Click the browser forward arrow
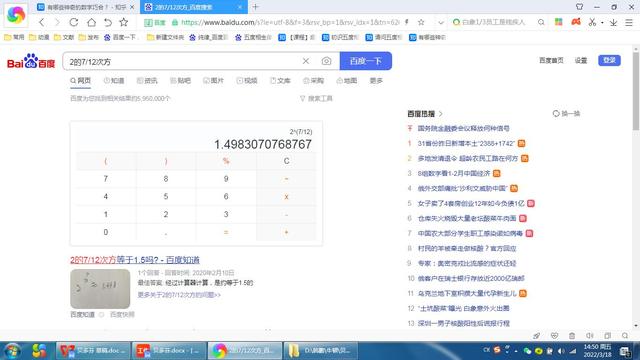The width and height of the screenshot is (640, 360). click(x=58, y=22)
